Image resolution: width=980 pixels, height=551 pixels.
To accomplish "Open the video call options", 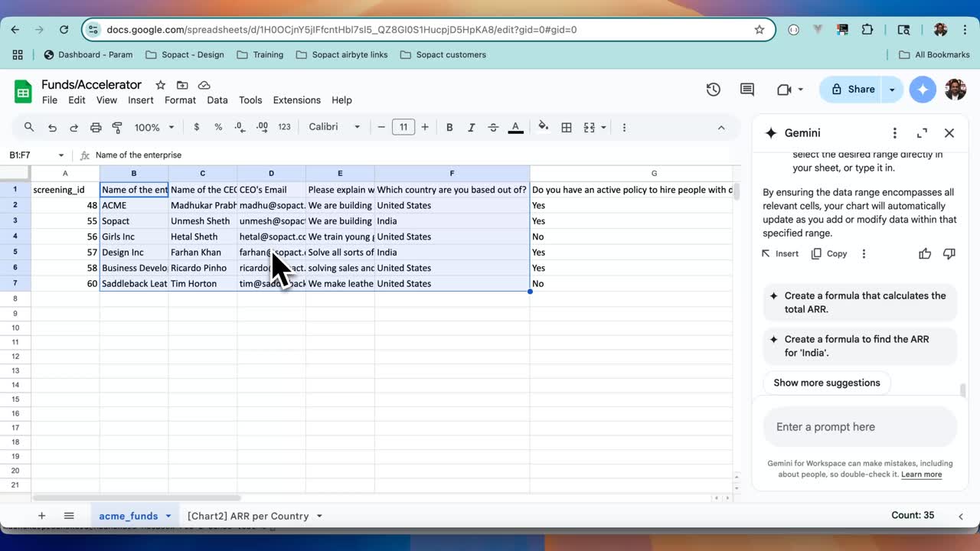I will point(789,90).
